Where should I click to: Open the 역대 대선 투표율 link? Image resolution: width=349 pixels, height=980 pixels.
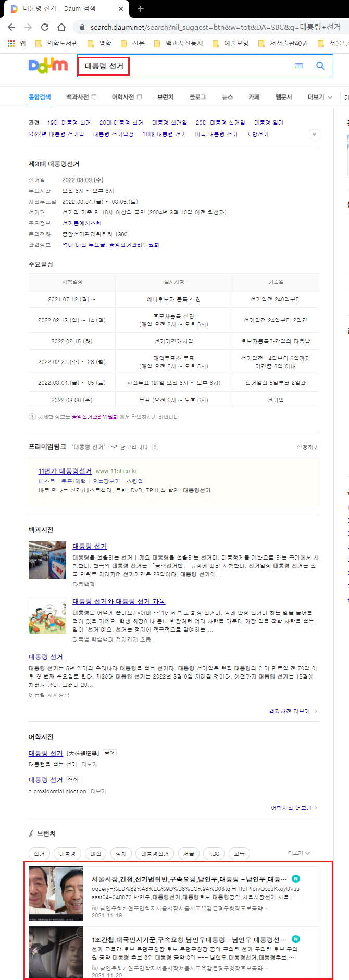[84, 245]
